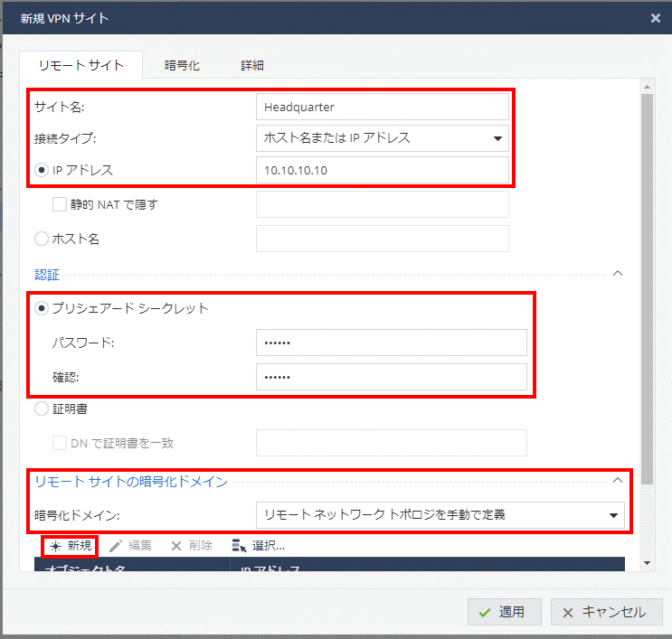Collapse the リモート サイトの暗号化ドメイン section
The image size is (672, 639).
618,481
